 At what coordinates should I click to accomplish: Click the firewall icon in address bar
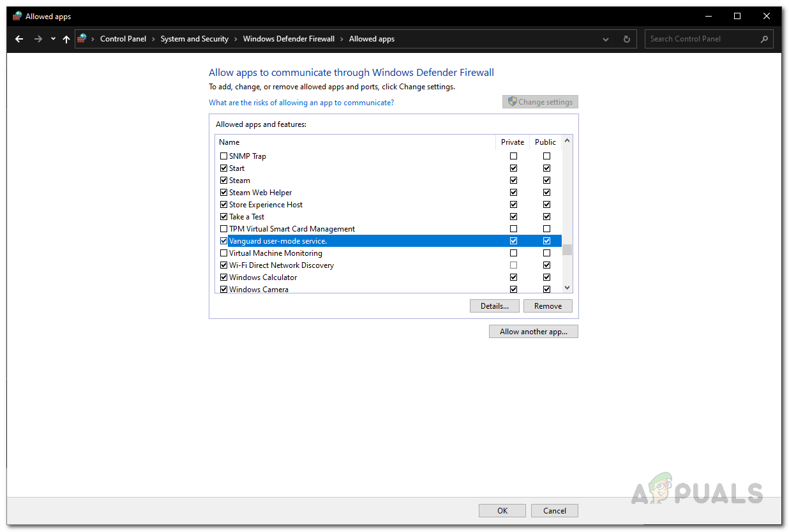82,39
